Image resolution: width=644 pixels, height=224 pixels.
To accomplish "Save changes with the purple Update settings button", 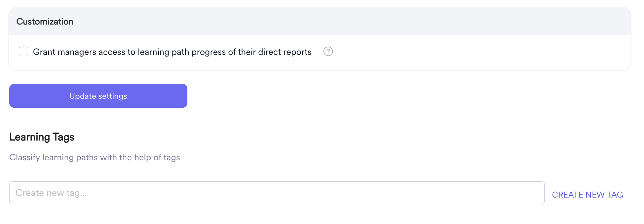I will pyautogui.click(x=98, y=96).
